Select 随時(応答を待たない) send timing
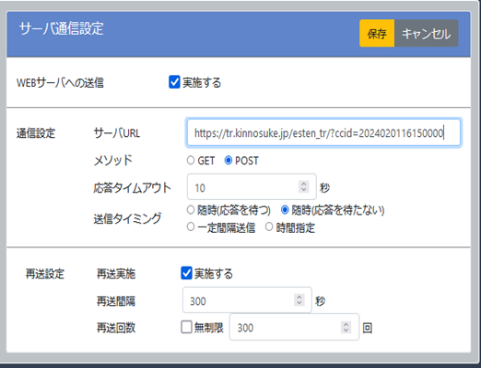Screen dimensions: 481x368 [x=285, y=210]
